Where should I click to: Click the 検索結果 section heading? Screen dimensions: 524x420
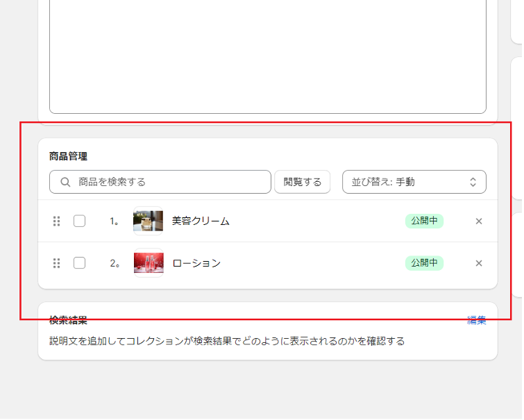(x=68, y=320)
